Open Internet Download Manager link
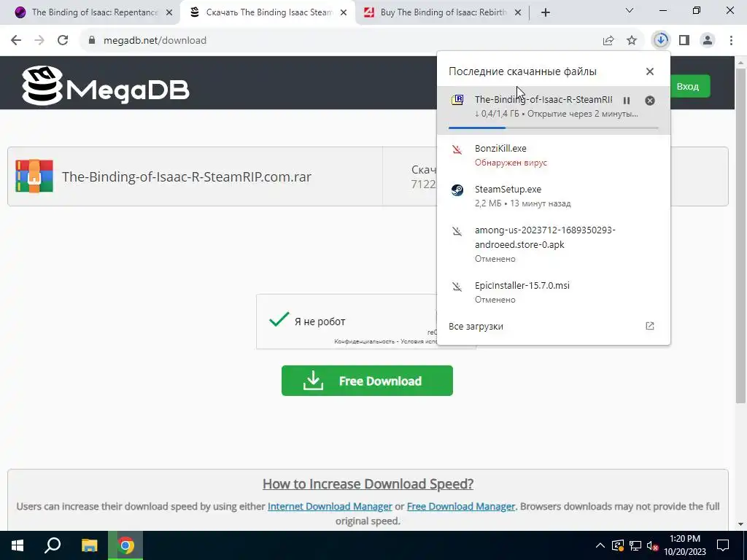The image size is (747, 560). (330, 506)
